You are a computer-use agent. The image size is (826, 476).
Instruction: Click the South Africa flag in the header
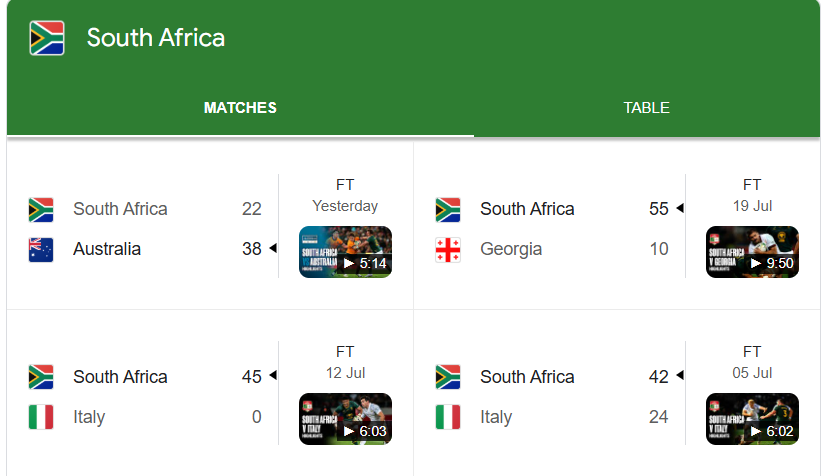click(x=47, y=38)
